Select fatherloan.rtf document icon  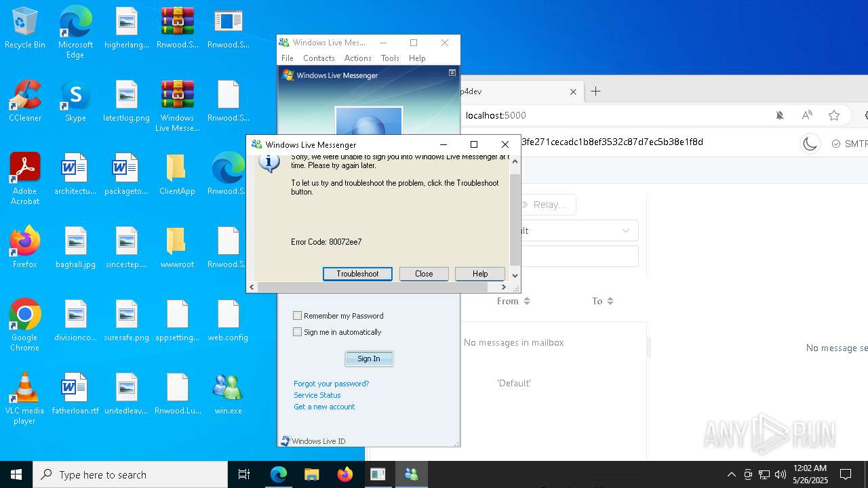click(x=75, y=393)
